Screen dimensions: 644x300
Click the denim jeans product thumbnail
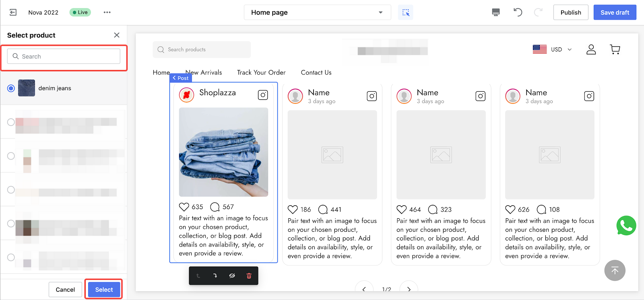point(27,88)
